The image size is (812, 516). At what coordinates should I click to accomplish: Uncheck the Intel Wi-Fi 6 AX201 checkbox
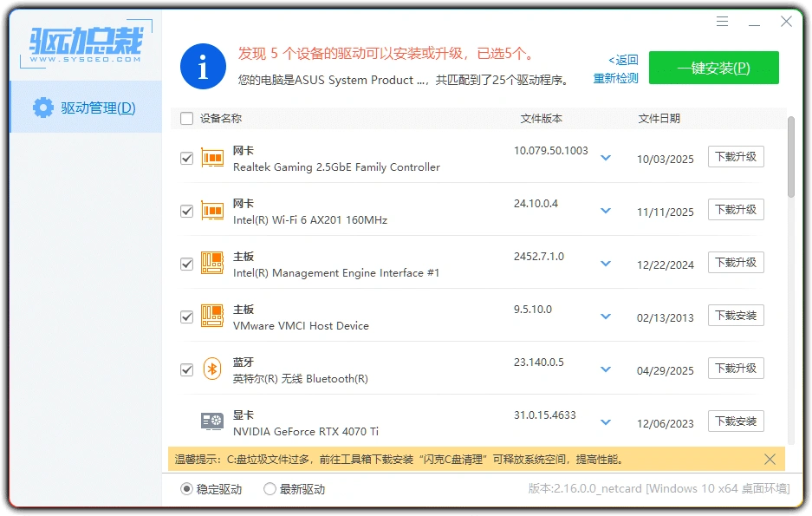[186, 211]
